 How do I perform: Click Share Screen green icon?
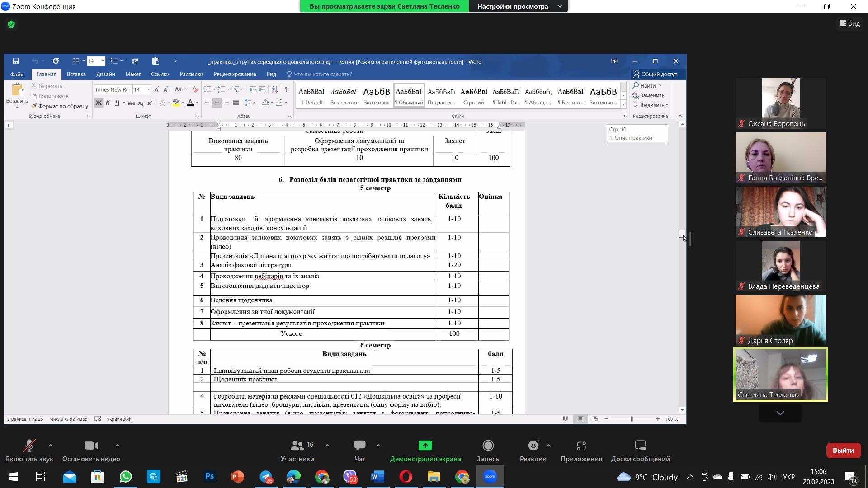click(x=425, y=446)
